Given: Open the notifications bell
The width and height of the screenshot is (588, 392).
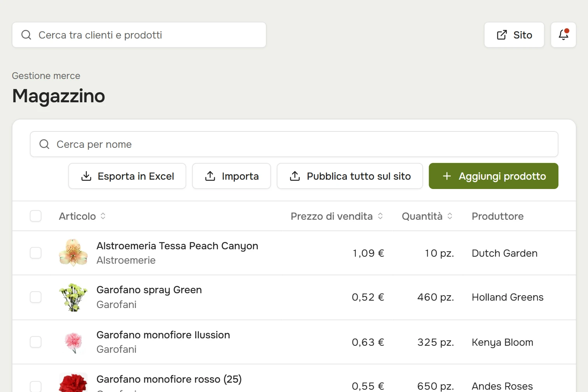Looking at the screenshot, I should pos(563,35).
